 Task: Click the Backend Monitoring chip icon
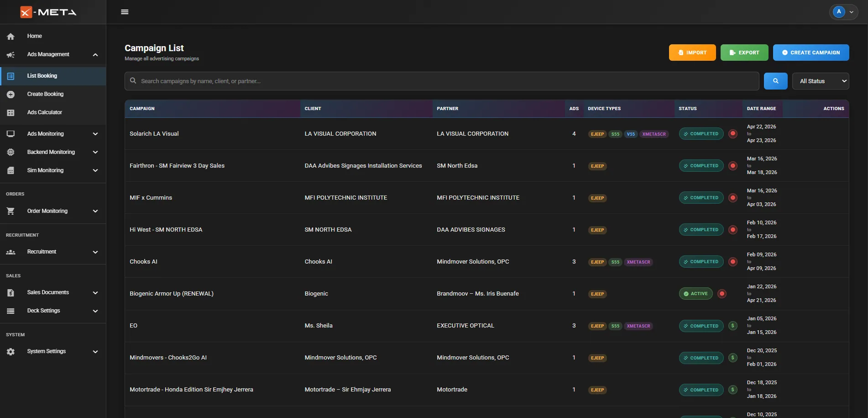(x=11, y=152)
